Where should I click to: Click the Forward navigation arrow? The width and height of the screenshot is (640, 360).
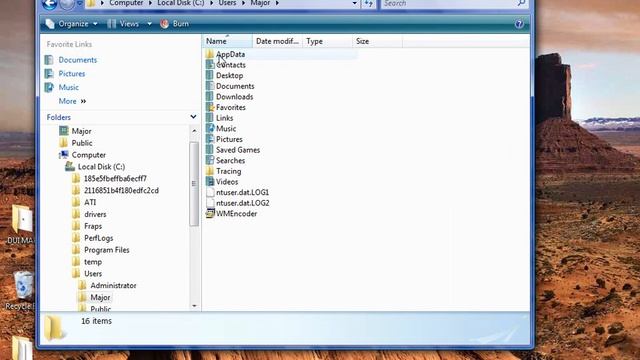(67, 4)
